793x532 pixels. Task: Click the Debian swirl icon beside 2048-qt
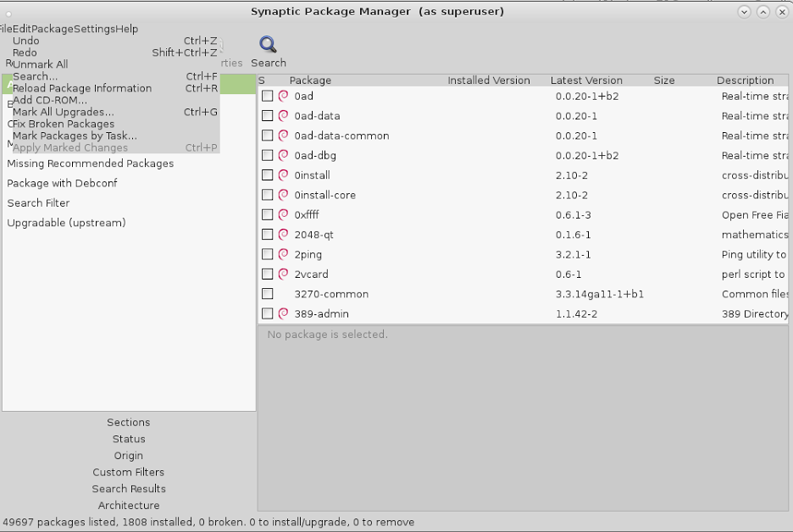[283, 234]
